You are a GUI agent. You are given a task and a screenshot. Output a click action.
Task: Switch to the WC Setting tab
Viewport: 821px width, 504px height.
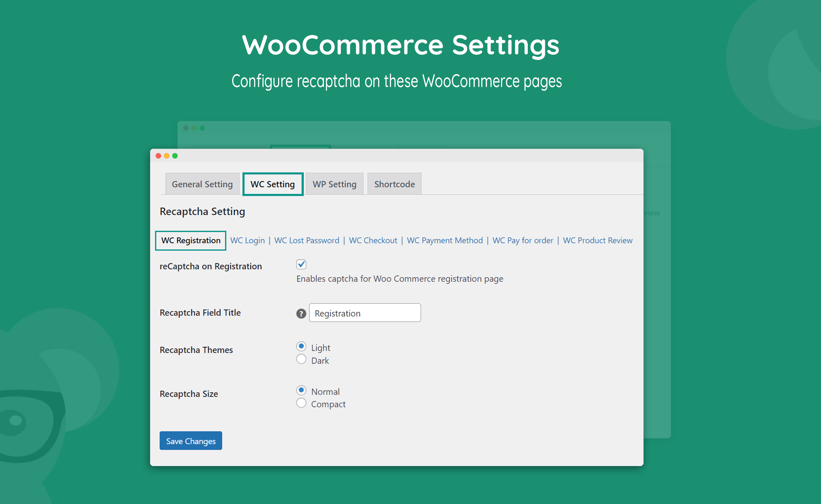[x=273, y=184]
